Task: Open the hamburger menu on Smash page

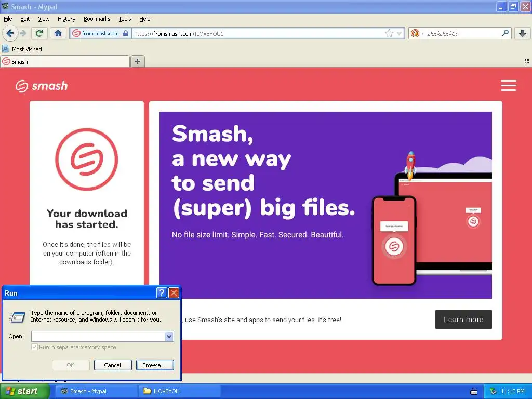Action: (508, 86)
